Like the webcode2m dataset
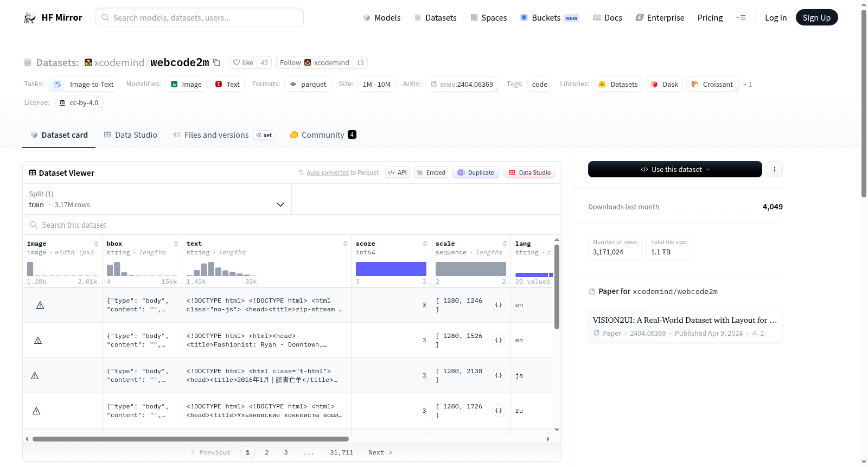Viewport: 868px width, 467px height. [243, 62]
